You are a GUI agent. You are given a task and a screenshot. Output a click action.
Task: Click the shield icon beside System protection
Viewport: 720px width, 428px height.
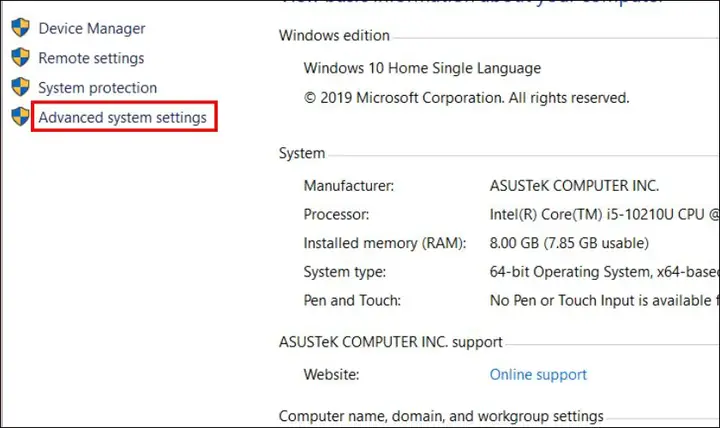pos(20,87)
